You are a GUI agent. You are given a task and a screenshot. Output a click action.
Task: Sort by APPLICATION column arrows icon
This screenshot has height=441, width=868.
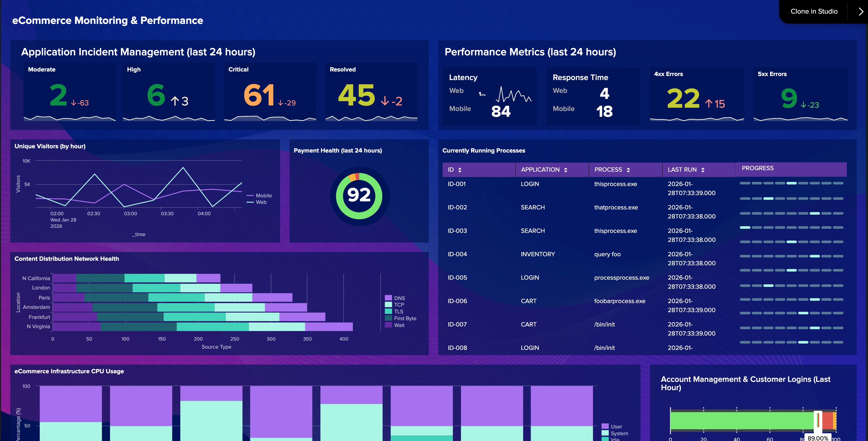pos(565,170)
